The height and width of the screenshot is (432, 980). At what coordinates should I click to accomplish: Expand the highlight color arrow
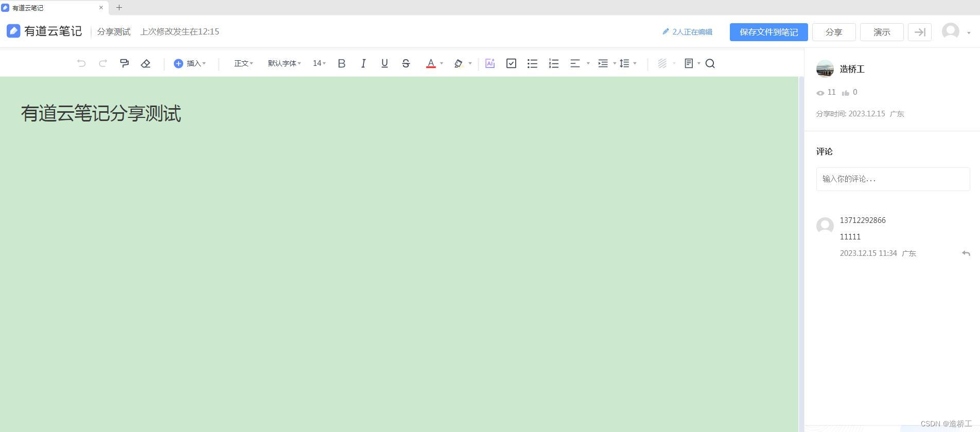click(x=470, y=63)
